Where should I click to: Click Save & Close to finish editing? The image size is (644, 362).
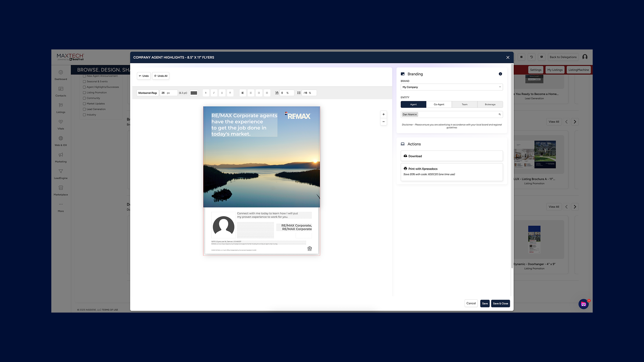(500, 303)
